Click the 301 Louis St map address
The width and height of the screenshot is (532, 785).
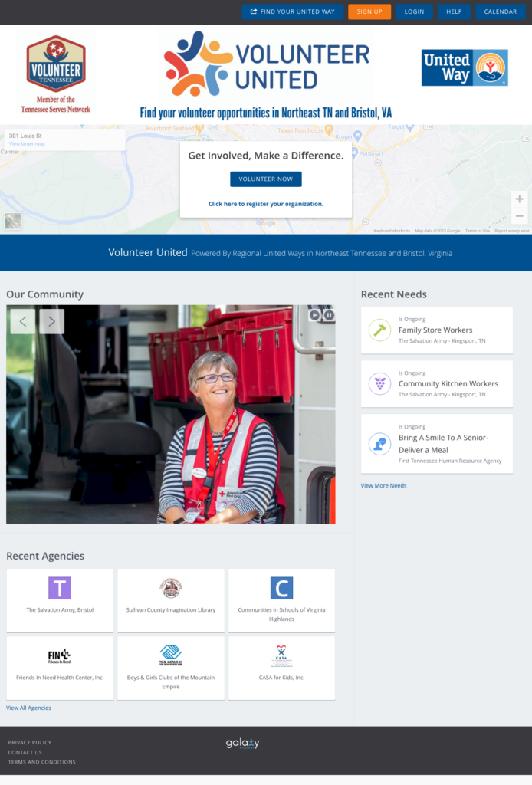[25, 136]
